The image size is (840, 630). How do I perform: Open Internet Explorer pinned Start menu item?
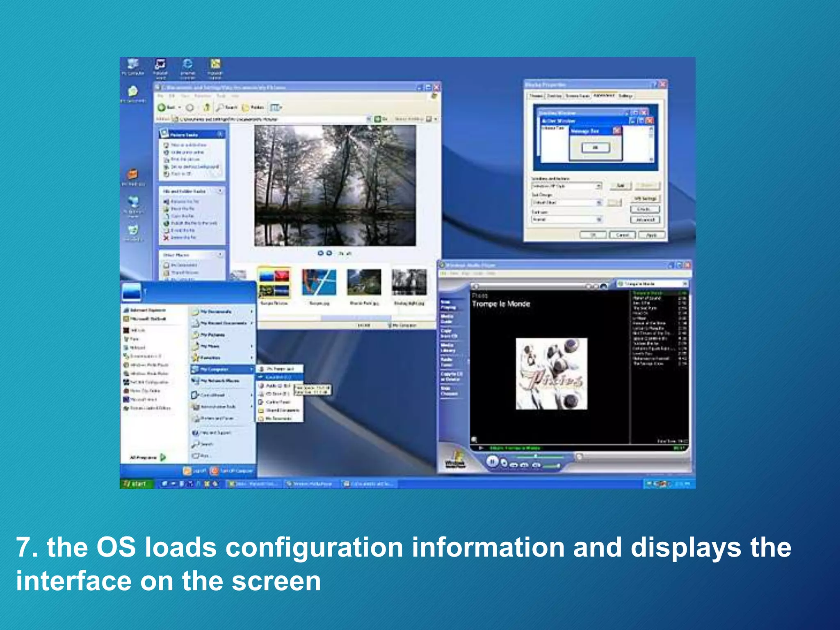[x=145, y=310]
